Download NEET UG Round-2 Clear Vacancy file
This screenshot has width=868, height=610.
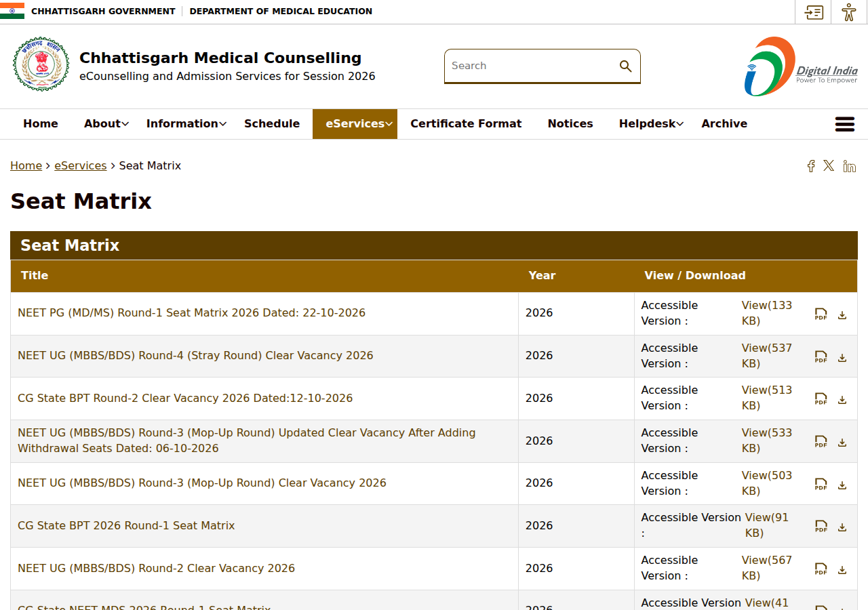pyautogui.click(x=842, y=569)
